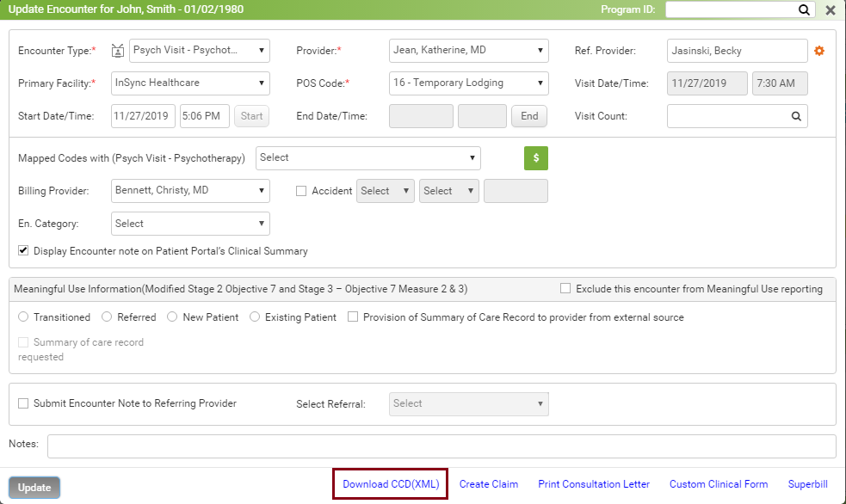Choose the Transitioned radio option
Viewport: 846px width, 504px height.
23,317
